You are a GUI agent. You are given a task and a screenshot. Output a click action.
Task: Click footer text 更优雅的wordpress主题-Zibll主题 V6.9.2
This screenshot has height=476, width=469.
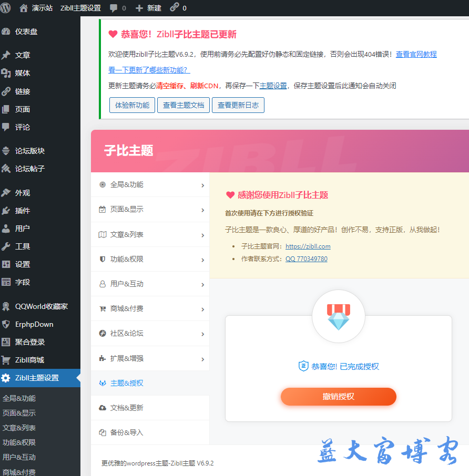(x=157, y=463)
